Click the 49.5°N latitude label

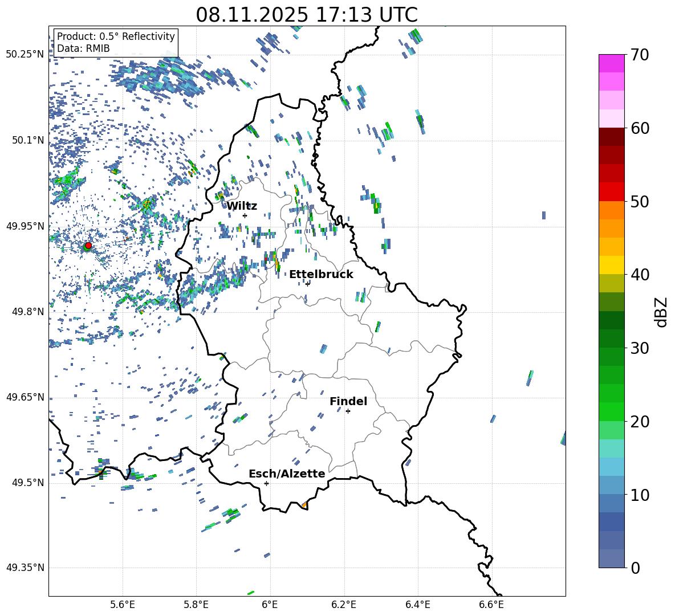(29, 483)
